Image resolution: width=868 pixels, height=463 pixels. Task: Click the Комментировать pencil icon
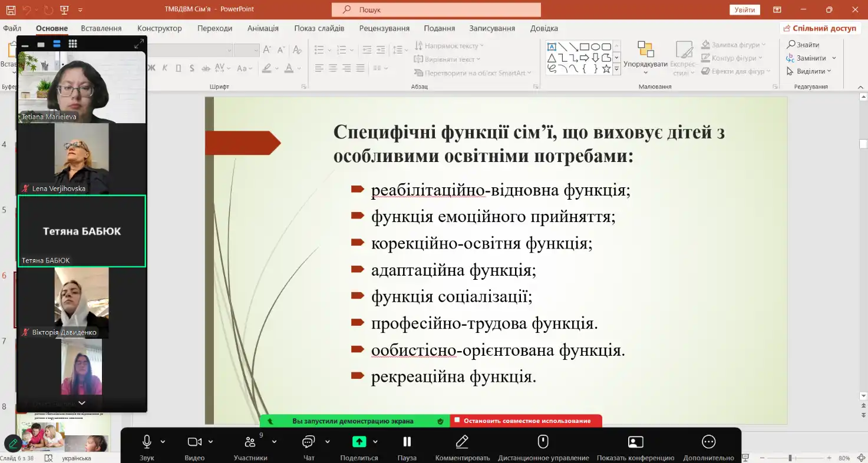coord(462,442)
